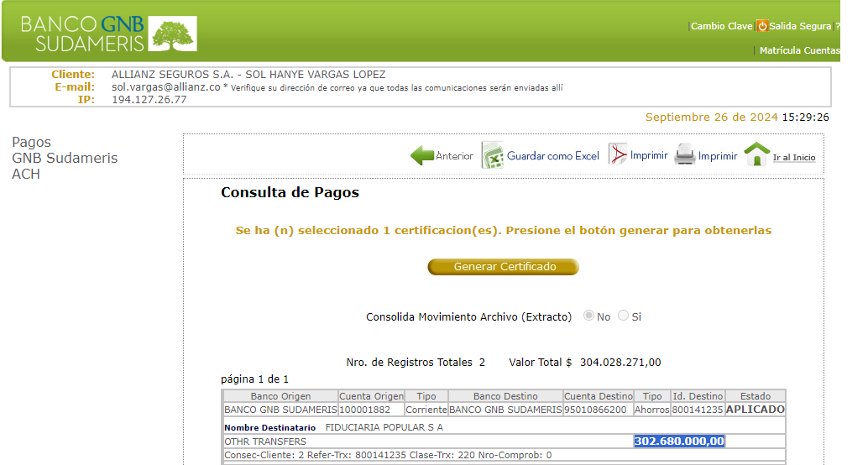This screenshot has height=465, width=868.
Task: Open the Pagos menu item
Action: pos(32,142)
